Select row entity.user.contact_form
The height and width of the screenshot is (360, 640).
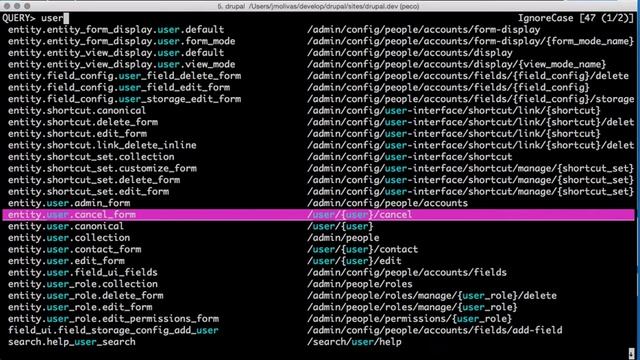[318, 249]
